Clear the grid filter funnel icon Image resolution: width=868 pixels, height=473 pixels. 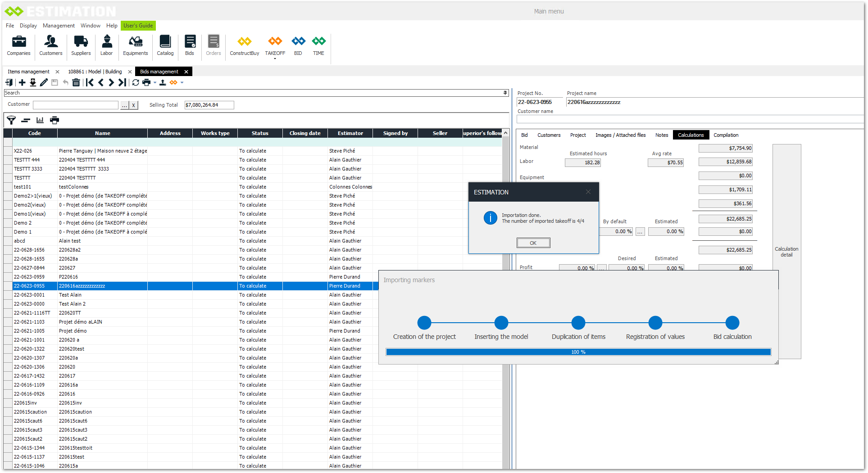pyautogui.click(x=11, y=120)
